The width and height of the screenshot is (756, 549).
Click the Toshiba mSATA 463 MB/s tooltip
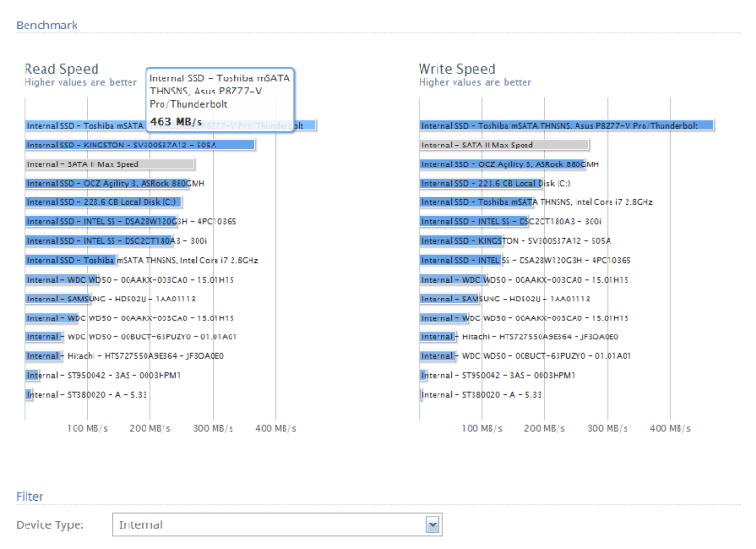click(220, 100)
